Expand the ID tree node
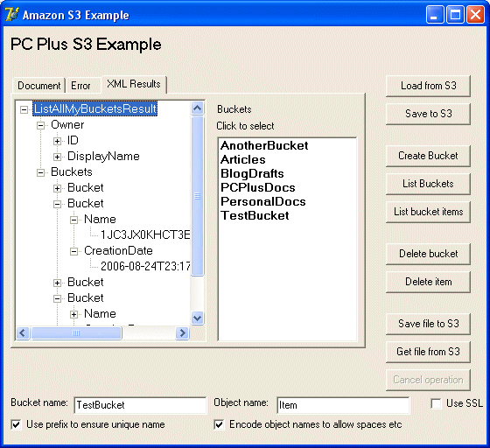The width and height of the screenshot is (490, 448). click(57, 141)
